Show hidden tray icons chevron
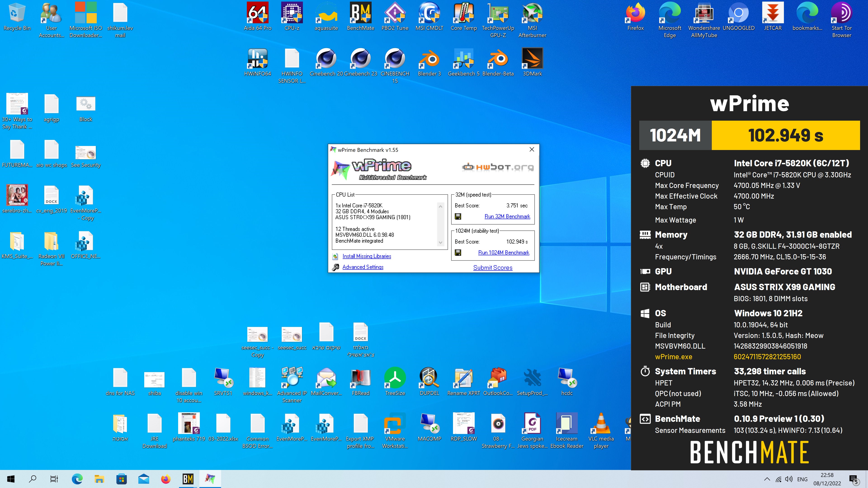The width and height of the screenshot is (868, 488). tap(767, 479)
